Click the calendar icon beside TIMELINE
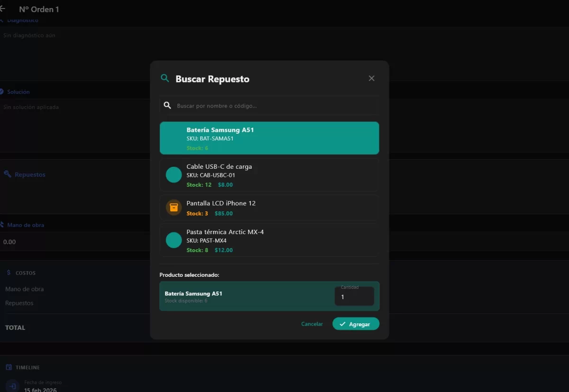The width and height of the screenshot is (569, 392). click(9, 367)
